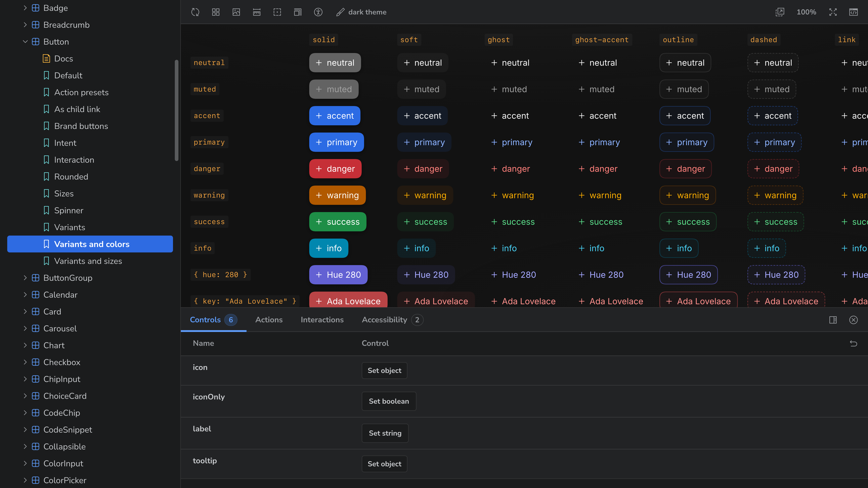
Task: Open the ChipInput component entry
Action: pos(90,379)
